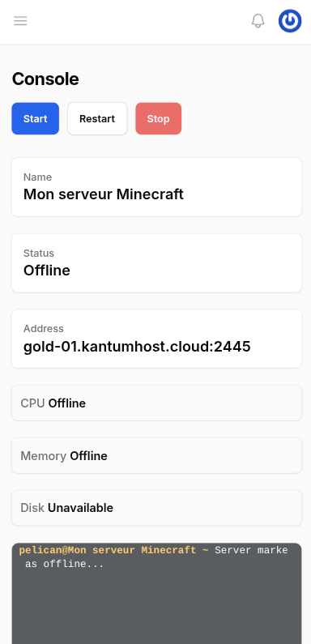Click the server address gold-01.kantumhost.cloud:2445
This screenshot has height=644, width=311.
click(x=137, y=347)
